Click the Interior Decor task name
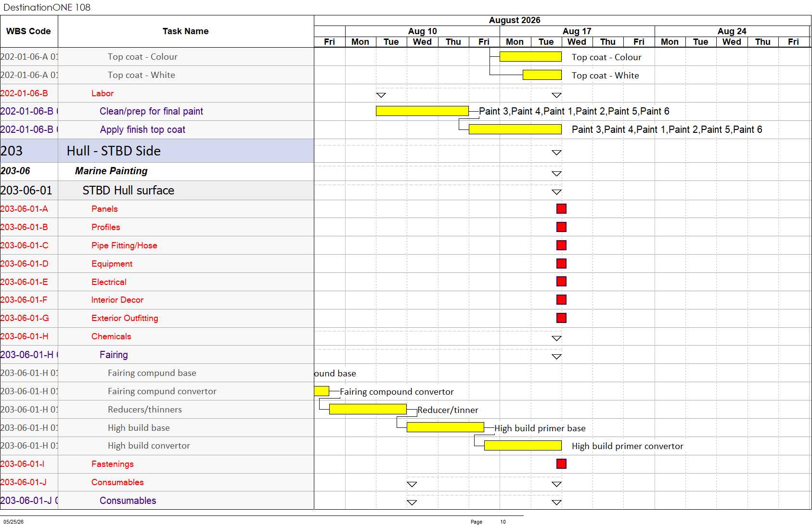 point(117,300)
